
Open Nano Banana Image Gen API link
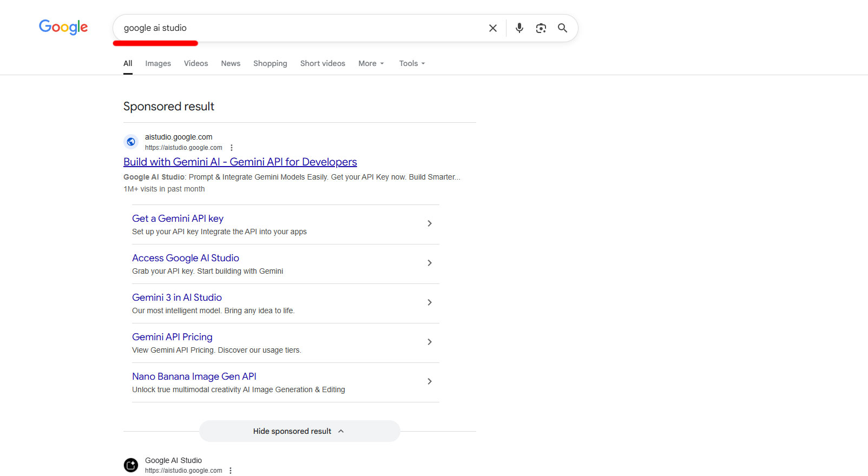(x=194, y=376)
